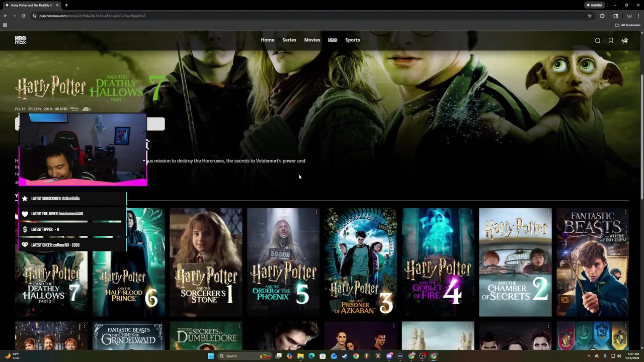
Task: Open Discord from taskbar
Action: pyautogui.click(x=389, y=356)
